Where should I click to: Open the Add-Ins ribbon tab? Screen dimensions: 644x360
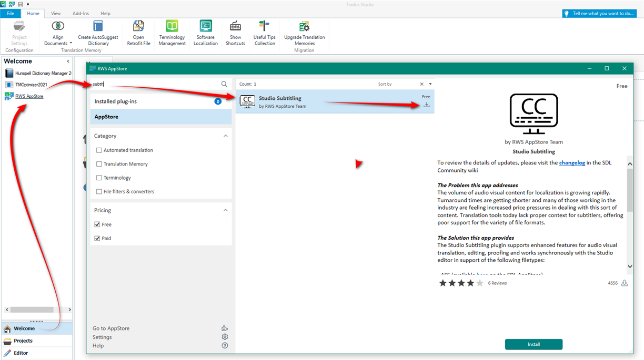[x=81, y=13]
